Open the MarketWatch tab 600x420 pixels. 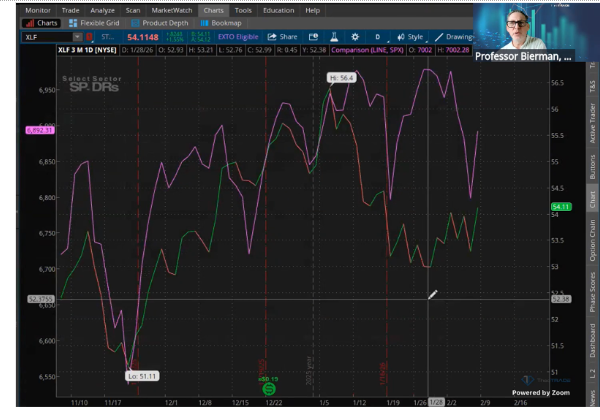pos(171,10)
